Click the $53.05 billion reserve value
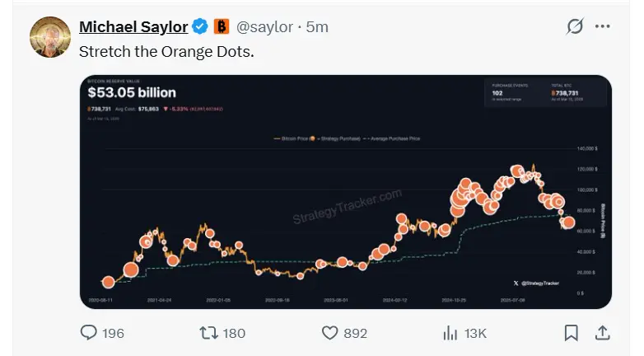Viewport: 644px width, 356px height. click(132, 92)
